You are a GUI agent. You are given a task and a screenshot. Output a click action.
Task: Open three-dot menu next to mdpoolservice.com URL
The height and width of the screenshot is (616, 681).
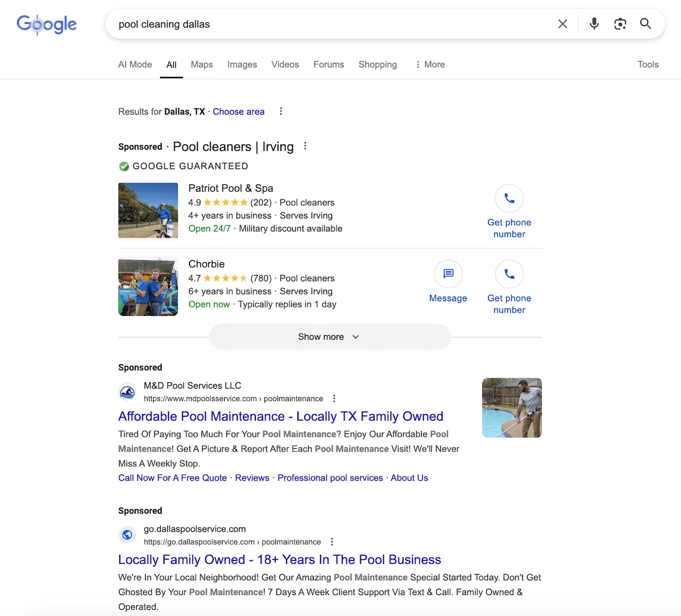[x=334, y=399]
